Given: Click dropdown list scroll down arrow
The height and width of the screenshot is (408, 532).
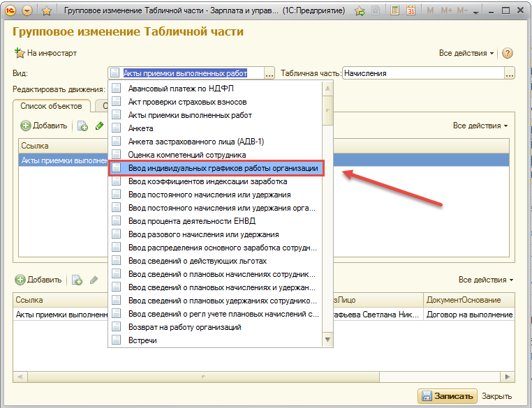Looking at the screenshot, I should tap(327, 340).
